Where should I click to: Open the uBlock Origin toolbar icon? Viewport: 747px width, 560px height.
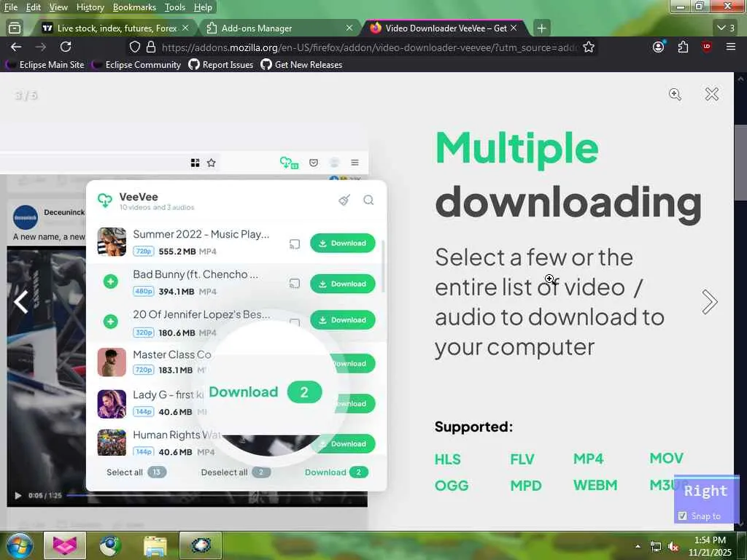pyautogui.click(x=706, y=47)
